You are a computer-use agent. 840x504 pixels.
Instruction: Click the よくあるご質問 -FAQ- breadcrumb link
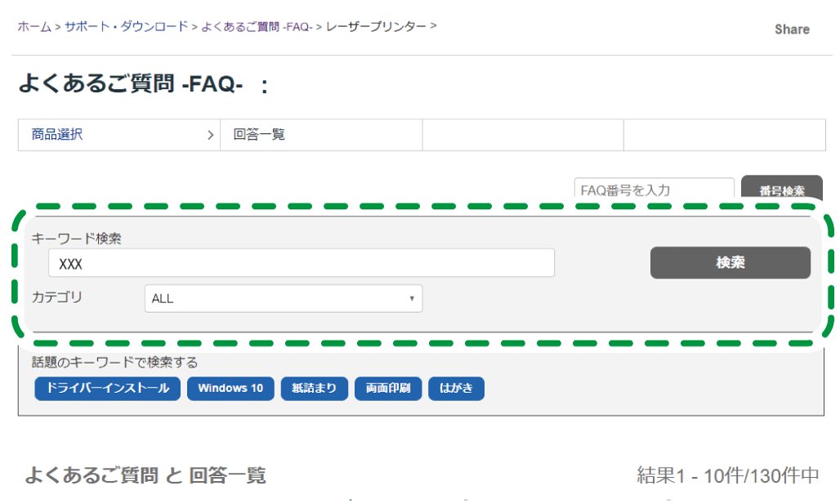click(257, 25)
